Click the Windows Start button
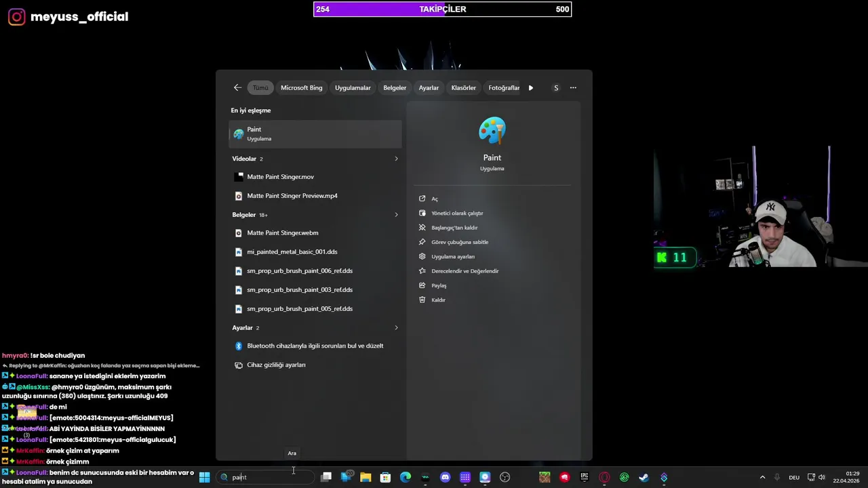 (204, 477)
